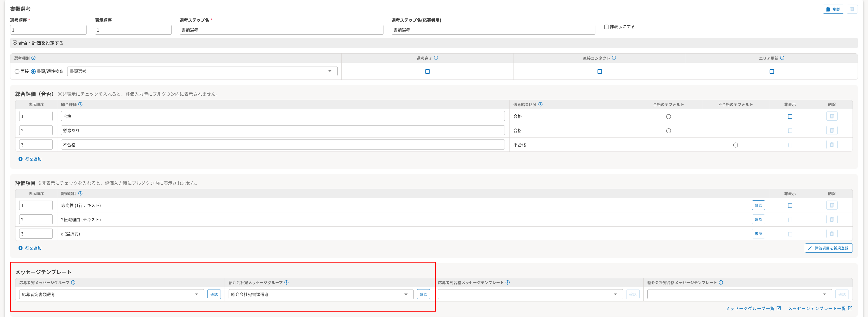Check the 非表示にする checkbox

pyautogui.click(x=606, y=27)
